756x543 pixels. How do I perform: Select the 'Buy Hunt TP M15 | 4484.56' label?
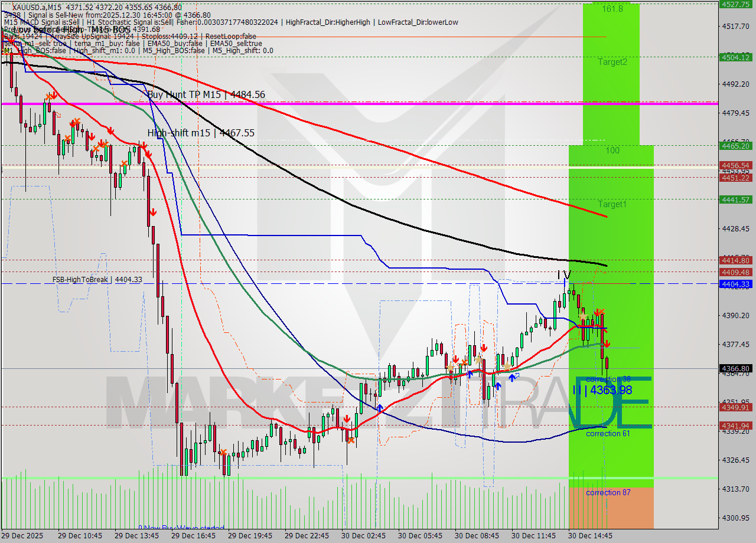tap(204, 94)
